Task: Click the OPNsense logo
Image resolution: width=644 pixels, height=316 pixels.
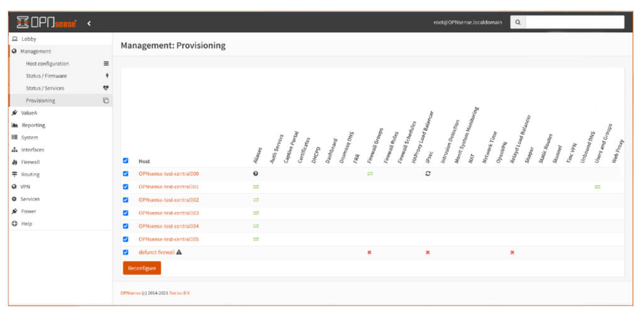Action: coord(47,23)
